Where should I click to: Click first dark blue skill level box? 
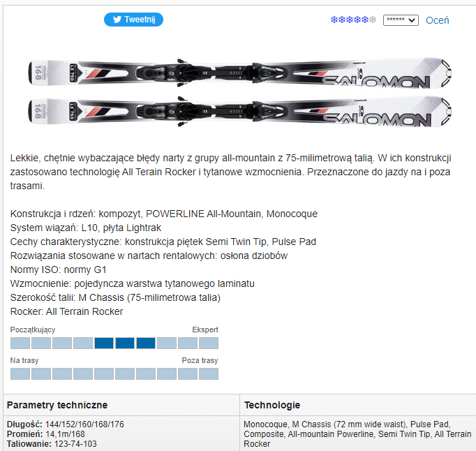(x=104, y=343)
